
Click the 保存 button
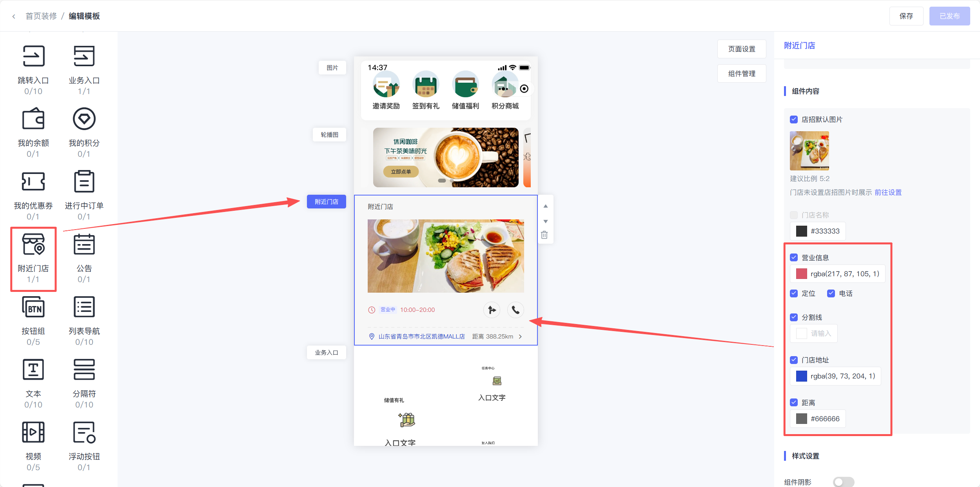point(906,16)
